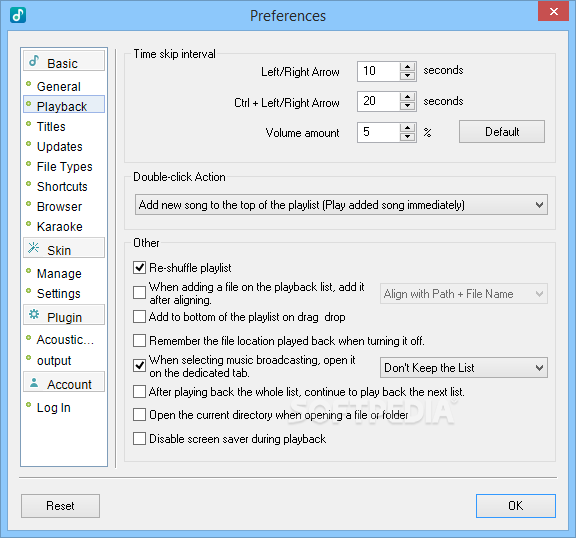The width and height of the screenshot is (576, 538).
Task: Select the output plugin entry
Action: (x=54, y=361)
